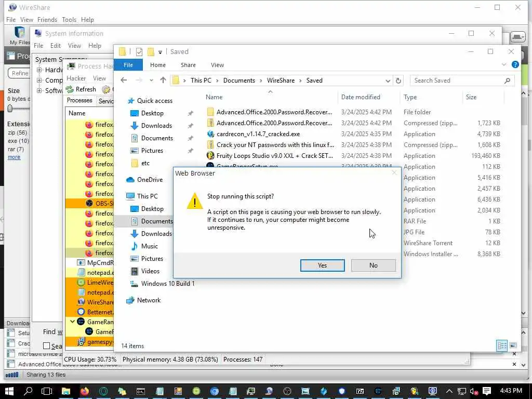
Task: Refresh the Saved folder view
Action: click(398, 81)
